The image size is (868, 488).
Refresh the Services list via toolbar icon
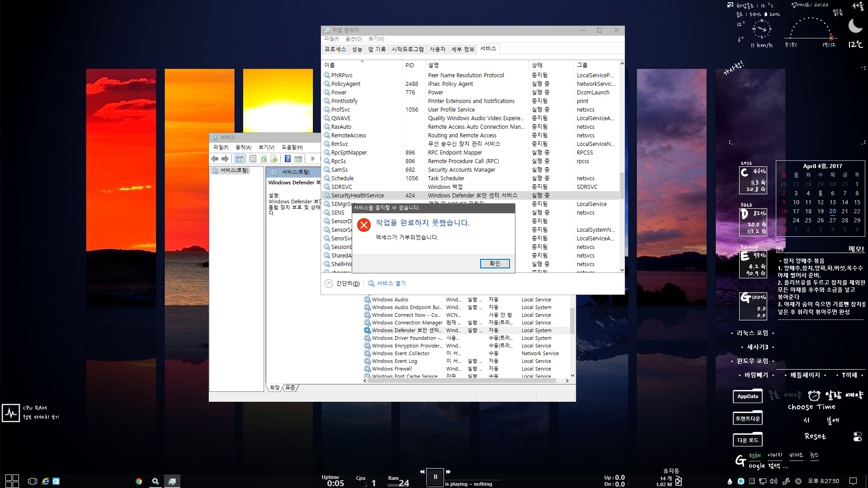pos(264,159)
